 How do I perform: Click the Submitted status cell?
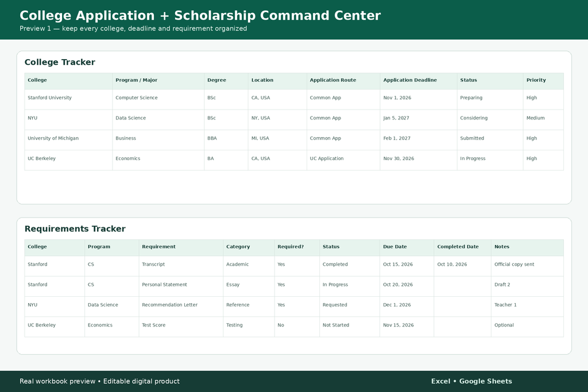[x=490, y=140]
